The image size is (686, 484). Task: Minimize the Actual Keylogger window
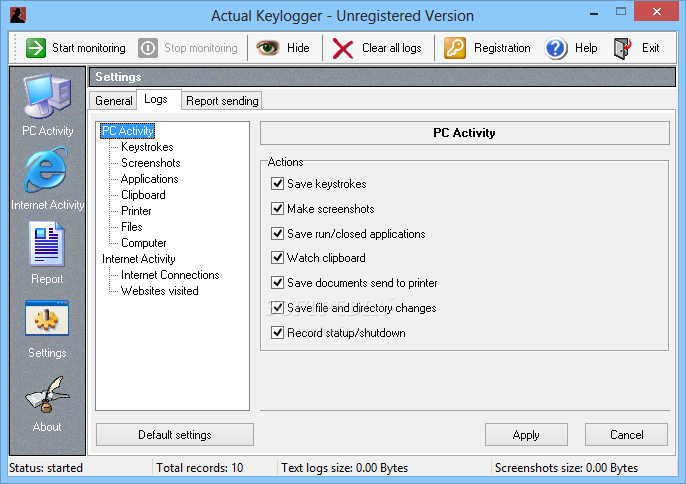594,13
